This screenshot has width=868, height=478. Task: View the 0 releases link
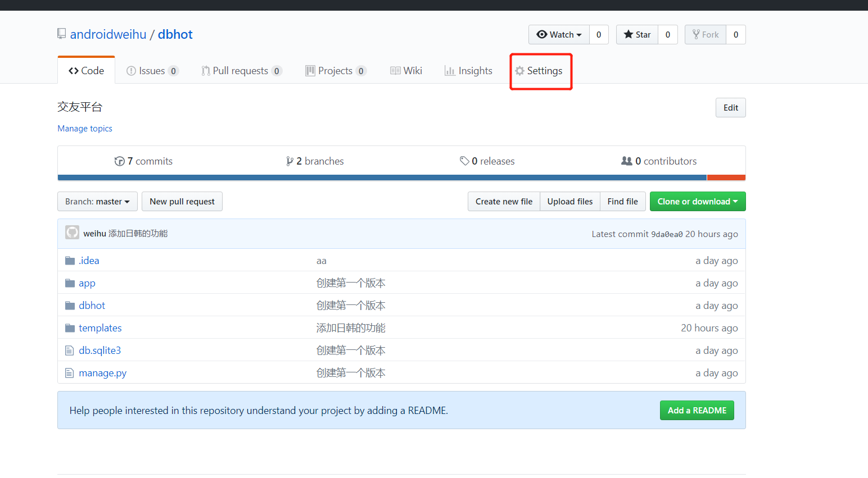[487, 161]
